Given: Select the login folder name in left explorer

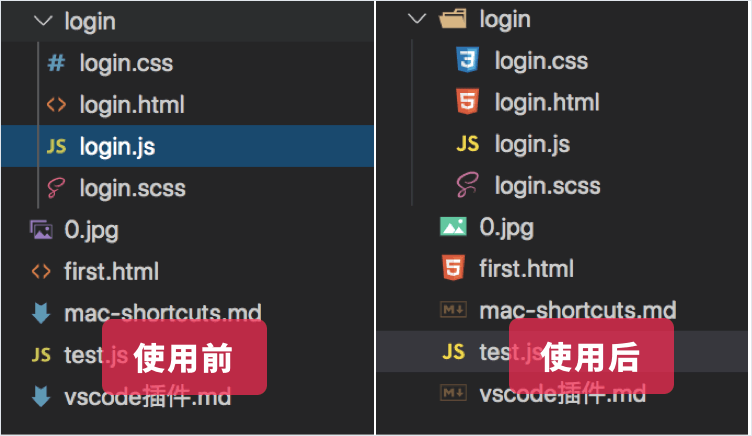Looking at the screenshot, I should pyautogui.click(x=90, y=23).
